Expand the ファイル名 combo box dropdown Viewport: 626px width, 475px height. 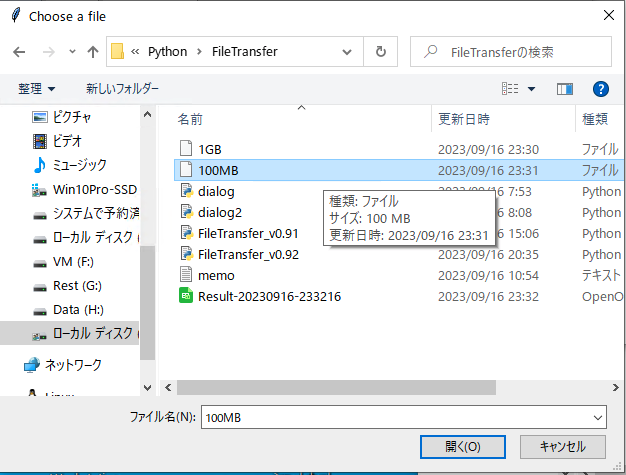(598, 418)
